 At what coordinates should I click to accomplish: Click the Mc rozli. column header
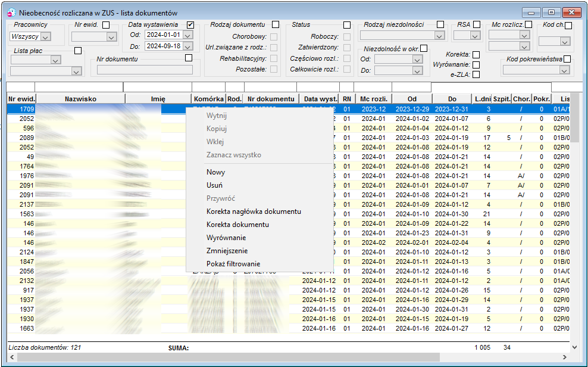pos(374,99)
